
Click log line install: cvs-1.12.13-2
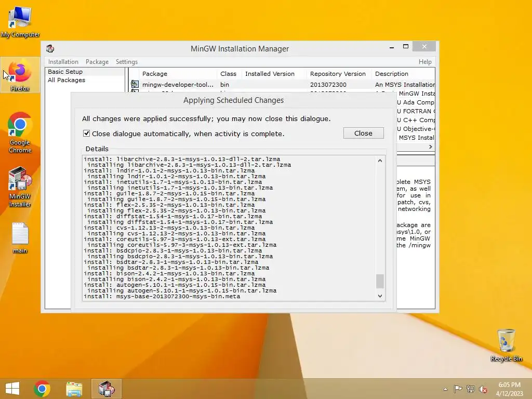169,228
